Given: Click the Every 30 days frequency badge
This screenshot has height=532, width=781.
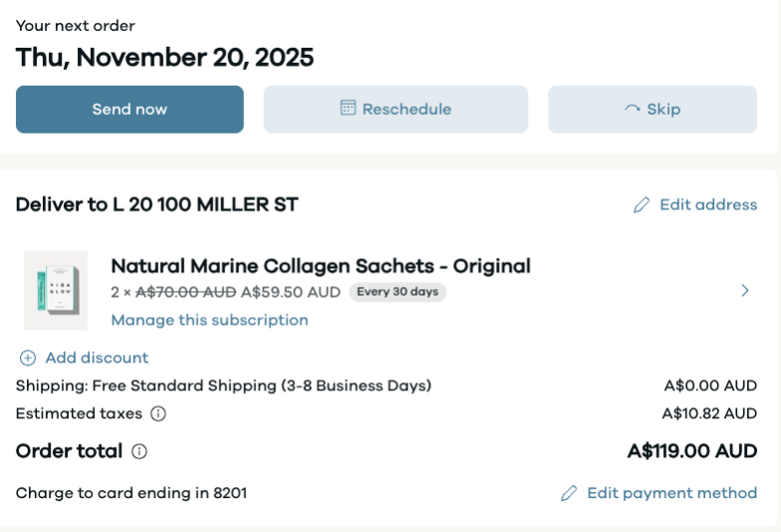Looking at the screenshot, I should pos(397,292).
